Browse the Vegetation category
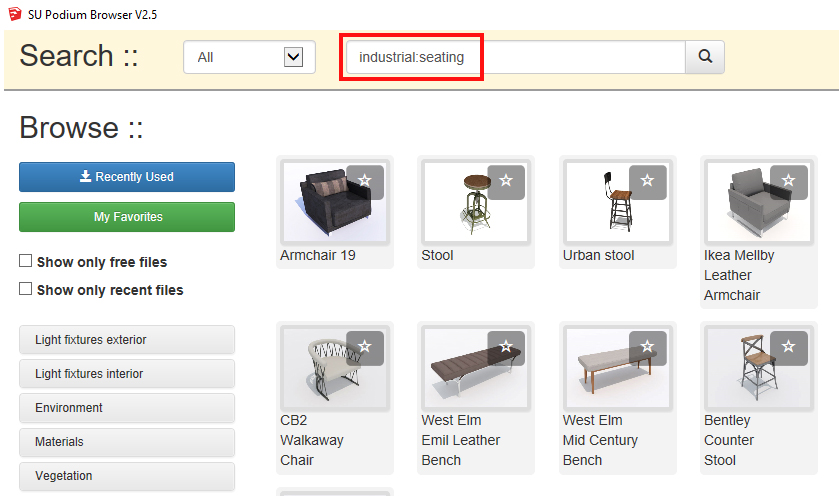This screenshot has width=839, height=496. click(127, 476)
